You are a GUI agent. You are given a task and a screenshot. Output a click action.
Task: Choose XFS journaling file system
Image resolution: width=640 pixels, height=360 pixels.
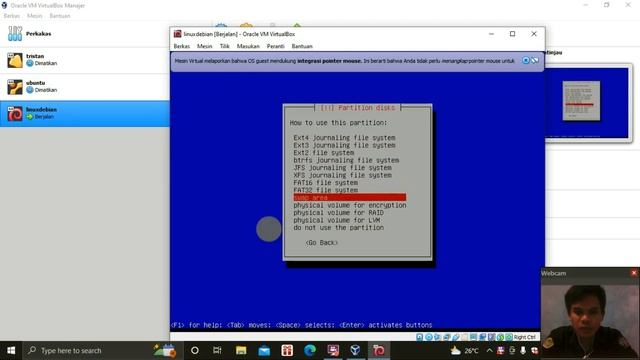click(x=342, y=175)
